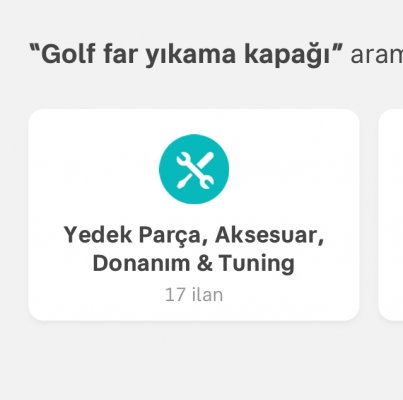Click the truncated "aram" text beside the query
This screenshot has width=403, height=400.
pyautogui.click(x=377, y=55)
